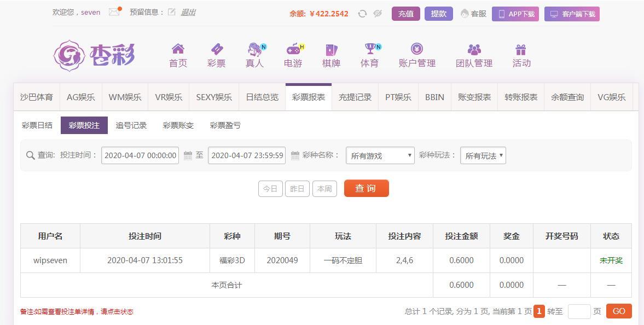Expand the 所有游戏 lottery type dropdown
Screen dimensions: 644x325
pos(380,155)
